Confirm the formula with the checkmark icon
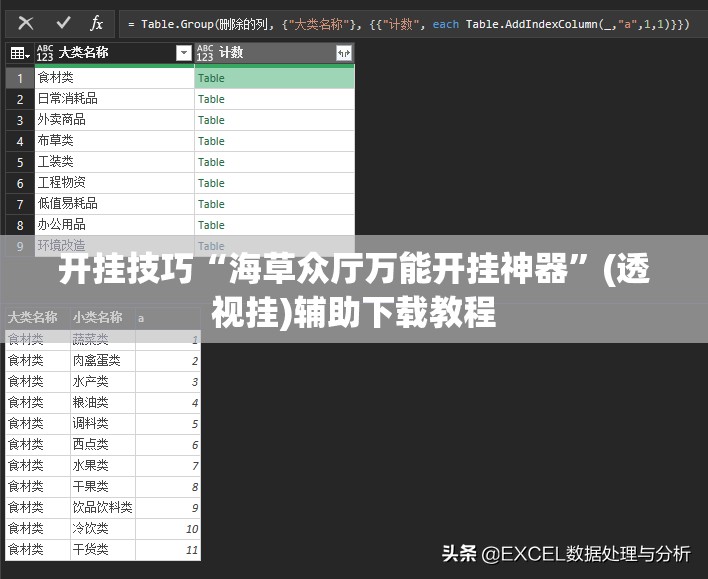 (x=63, y=23)
